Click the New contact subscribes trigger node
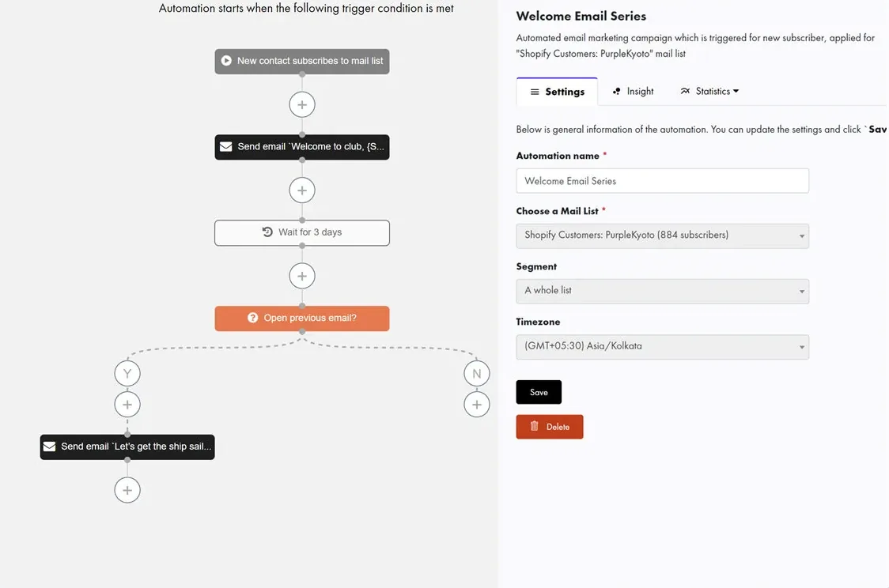The width and height of the screenshot is (889, 588). [301, 61]
